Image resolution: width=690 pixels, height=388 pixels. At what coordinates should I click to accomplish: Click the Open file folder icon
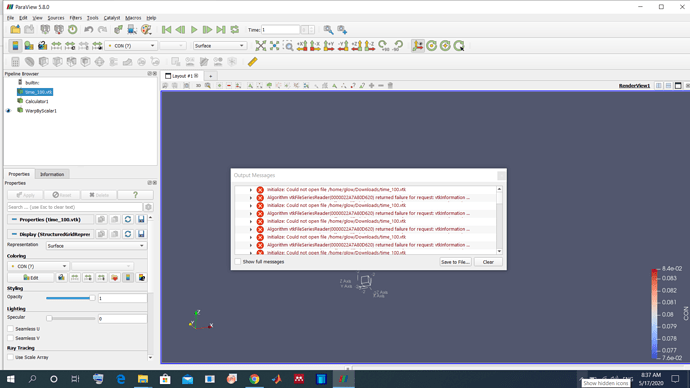(x=15, y=29)
